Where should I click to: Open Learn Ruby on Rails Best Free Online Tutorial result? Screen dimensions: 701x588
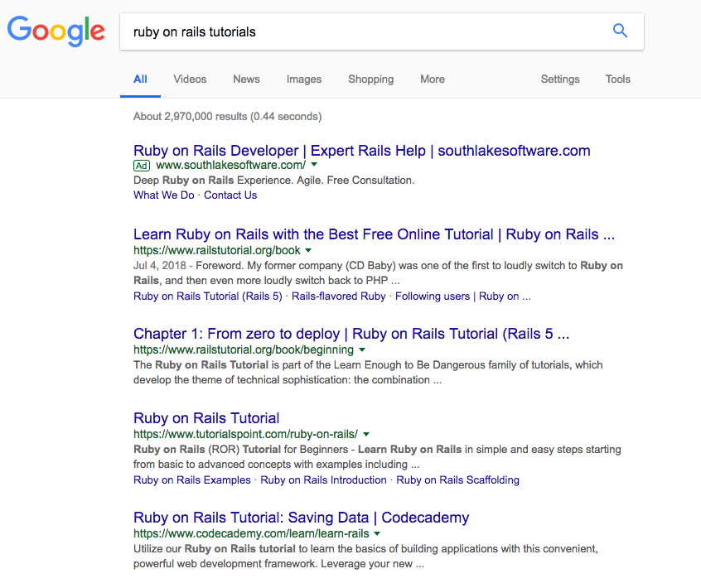[x=374, y=234]
